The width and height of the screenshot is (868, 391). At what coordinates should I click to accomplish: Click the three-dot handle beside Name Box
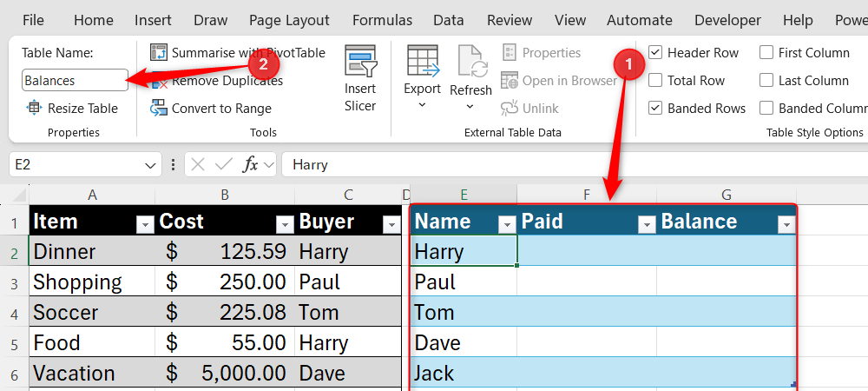(x=174, y=164)
